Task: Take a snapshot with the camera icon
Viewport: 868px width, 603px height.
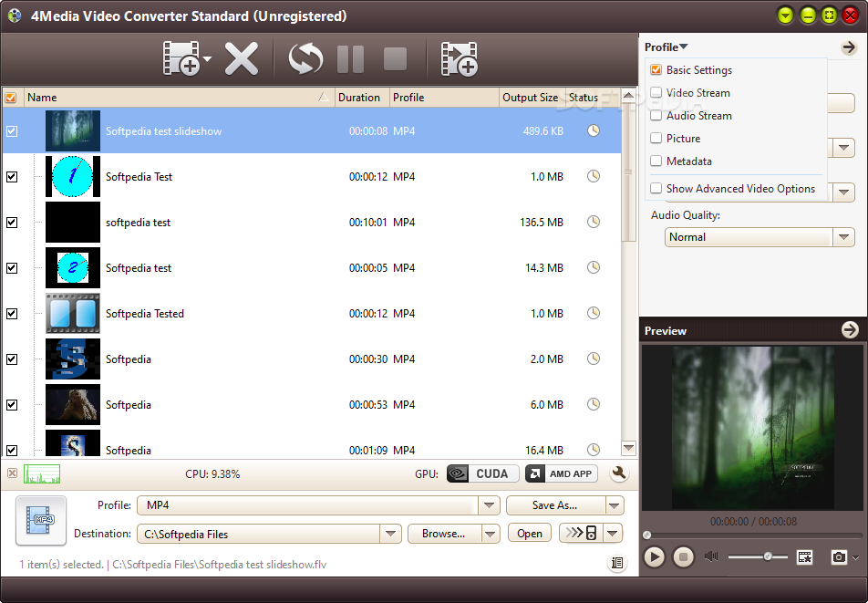Action: (839, 557)
